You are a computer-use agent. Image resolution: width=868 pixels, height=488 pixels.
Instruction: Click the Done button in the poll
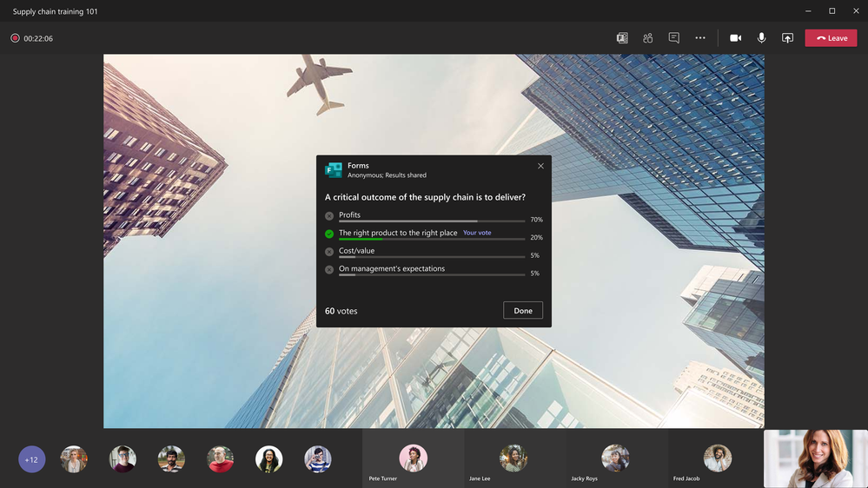[x=522, y=310]
